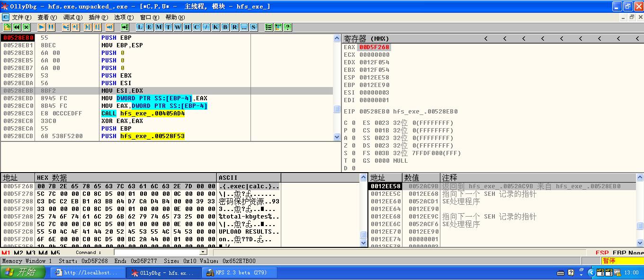Click the disassembly pane vertical scrollbar down arrow
Image resolution: width=644 pixels, height=280 pixels.
[337, 137]
